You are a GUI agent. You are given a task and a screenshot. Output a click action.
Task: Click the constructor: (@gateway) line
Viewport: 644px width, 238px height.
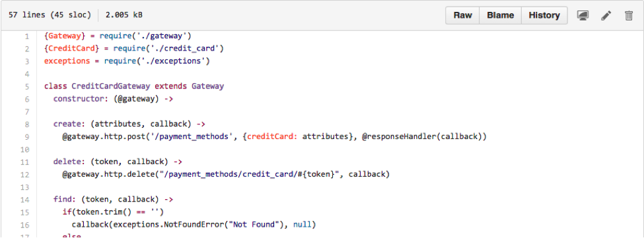point(113,99)
